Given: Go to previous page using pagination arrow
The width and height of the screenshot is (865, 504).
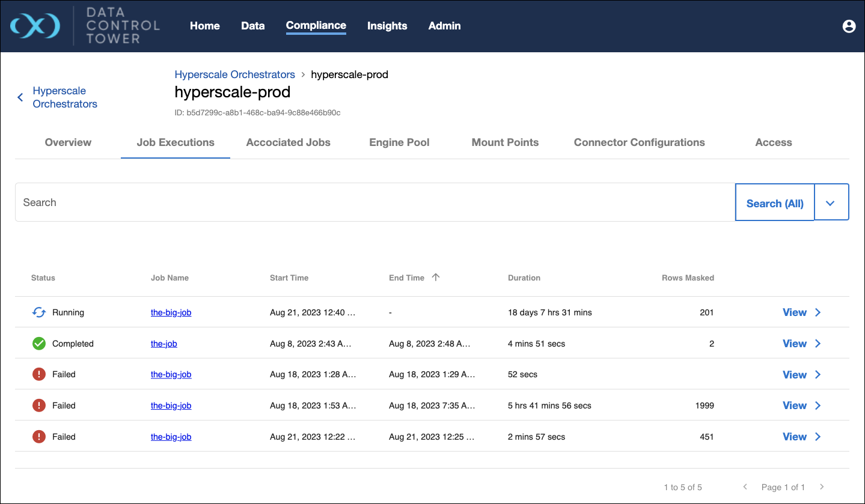Looking at the screenshot, I should (x=745, y=487).
